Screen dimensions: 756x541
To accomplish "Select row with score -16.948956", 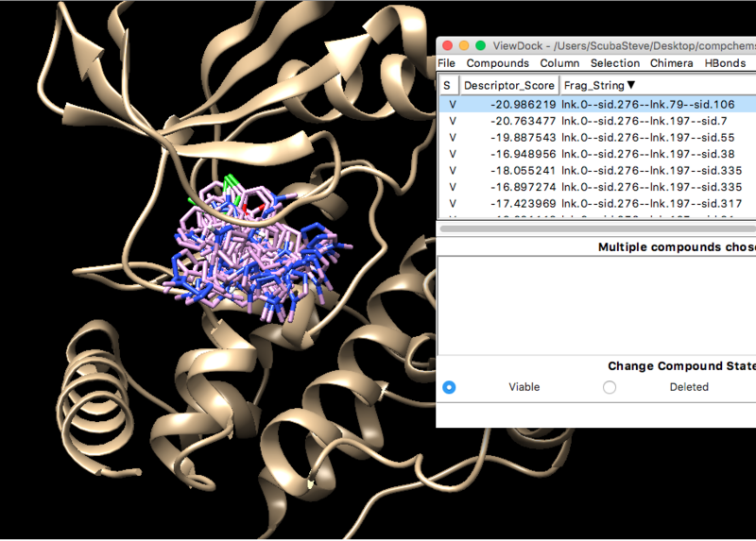I will (x=597, y=154).
